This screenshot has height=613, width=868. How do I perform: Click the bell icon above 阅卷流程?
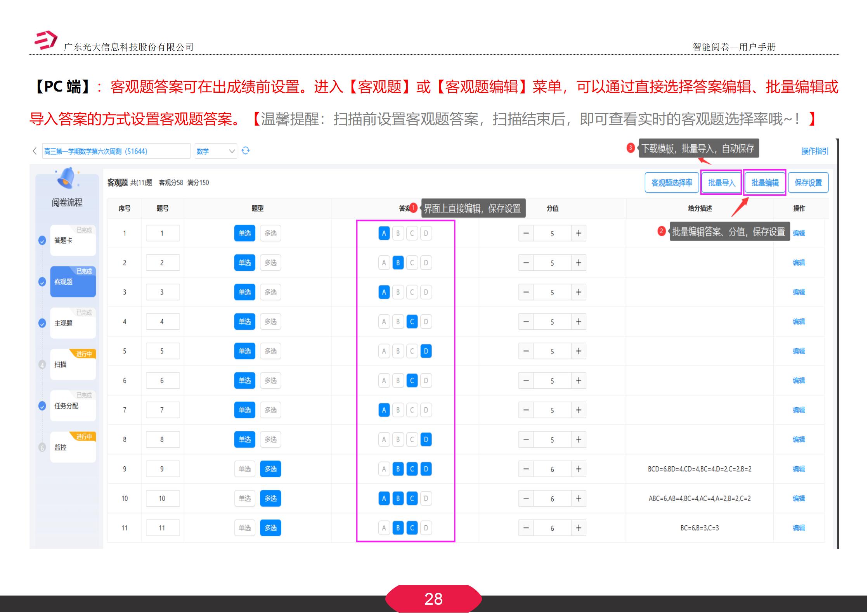pyautogui.click(x=65, y=178)
